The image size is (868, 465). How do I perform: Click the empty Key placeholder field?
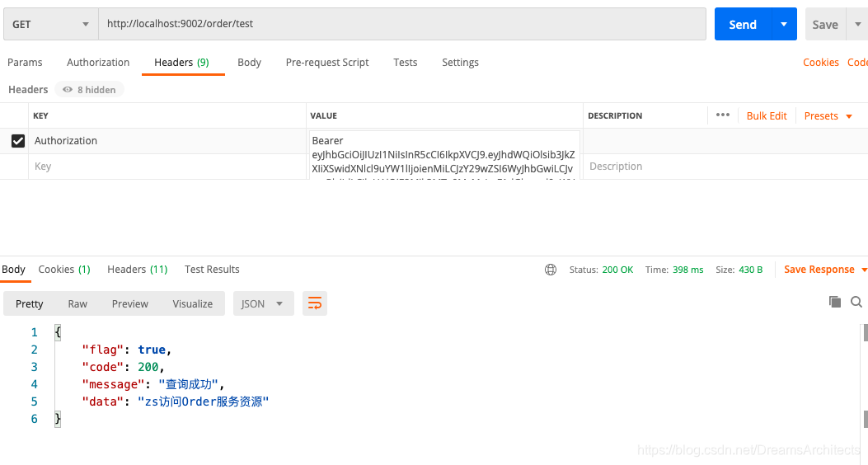(x=167, y=167)
